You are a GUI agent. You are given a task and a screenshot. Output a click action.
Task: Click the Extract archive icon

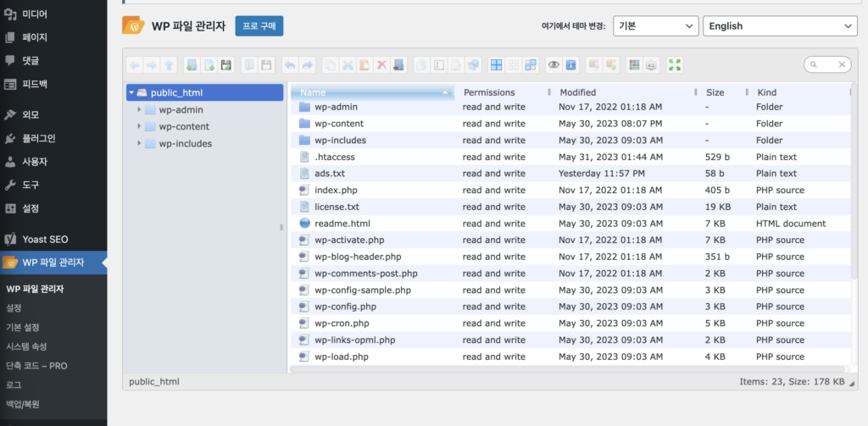point(594,65)
